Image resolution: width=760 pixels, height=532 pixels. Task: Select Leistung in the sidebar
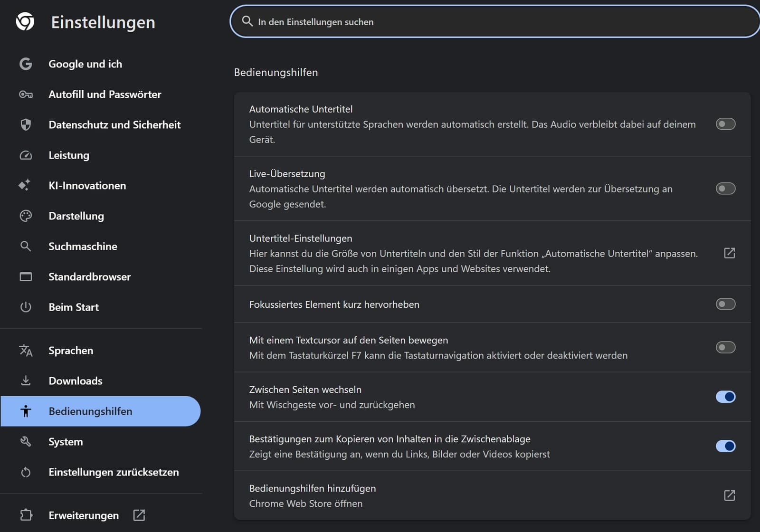click(x=101, y=155)
